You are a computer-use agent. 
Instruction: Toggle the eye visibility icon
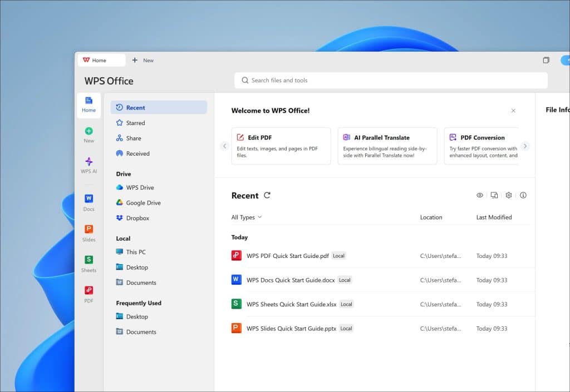[x=480, y=195]
